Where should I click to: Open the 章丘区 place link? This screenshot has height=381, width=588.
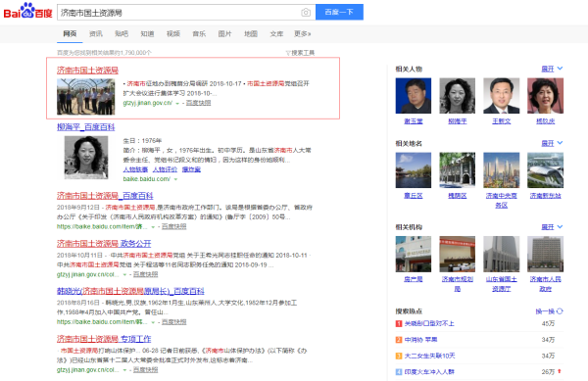click(x=414, y=196)
